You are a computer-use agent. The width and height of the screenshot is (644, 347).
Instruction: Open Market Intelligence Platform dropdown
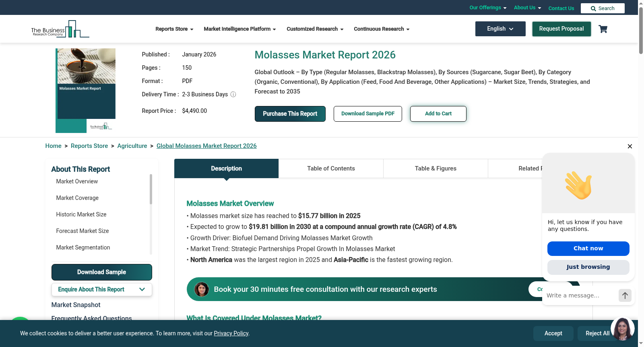(x=240, y=29)
